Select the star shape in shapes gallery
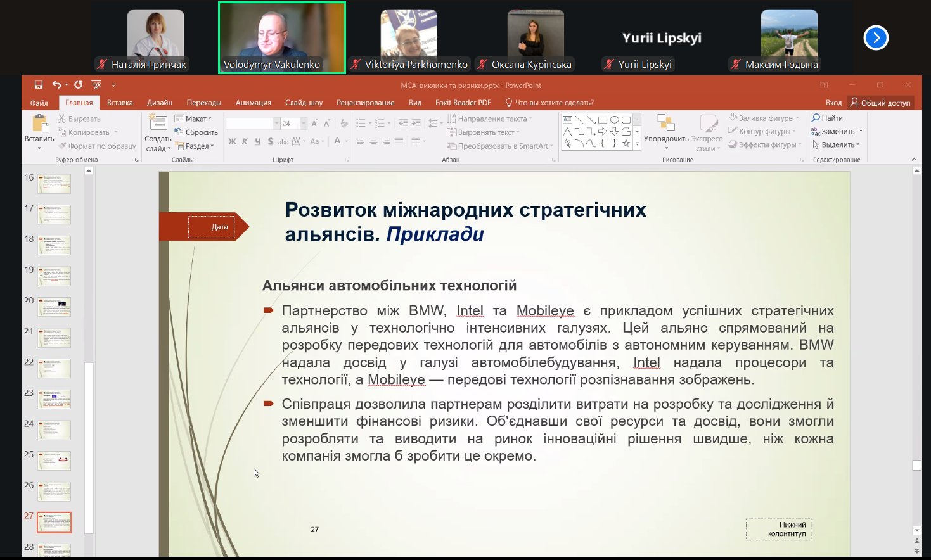Viewport: 931px width, 560px height. 626,144
